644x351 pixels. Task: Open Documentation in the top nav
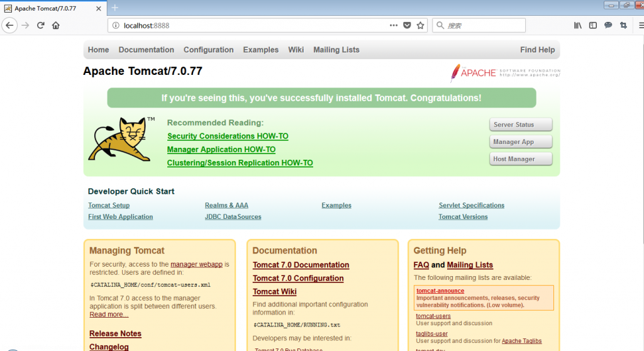pos(146,50)
